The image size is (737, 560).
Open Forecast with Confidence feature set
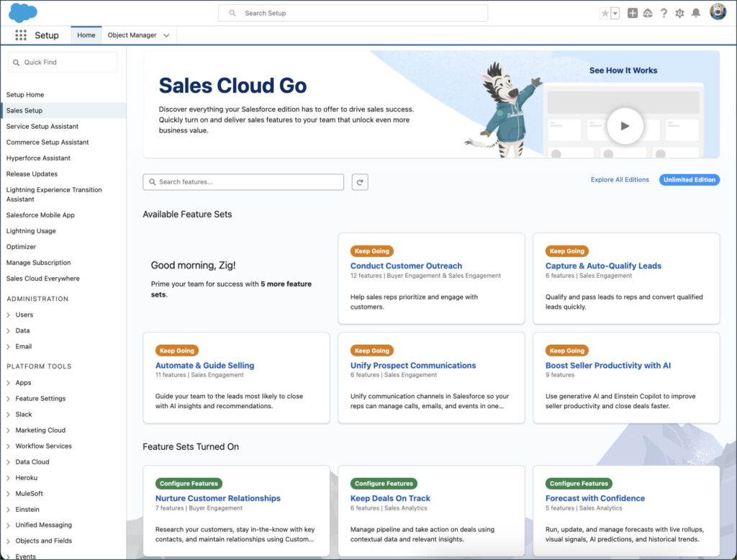[x=595, y=498]
